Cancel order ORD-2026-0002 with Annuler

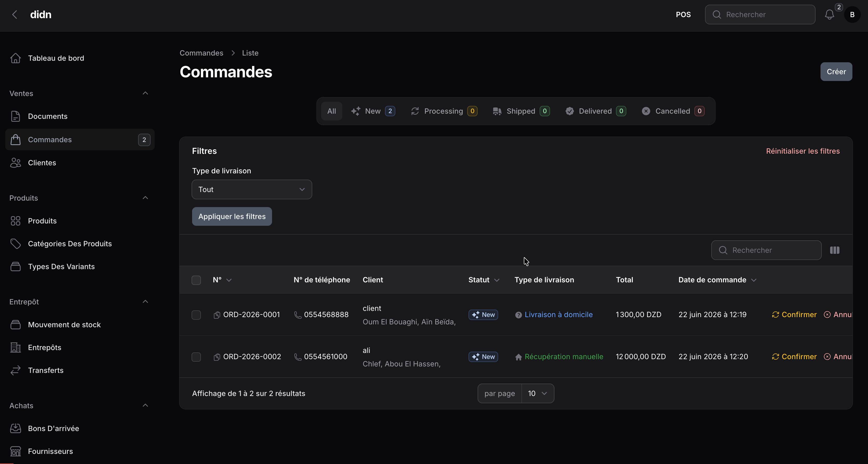point(838,357)
